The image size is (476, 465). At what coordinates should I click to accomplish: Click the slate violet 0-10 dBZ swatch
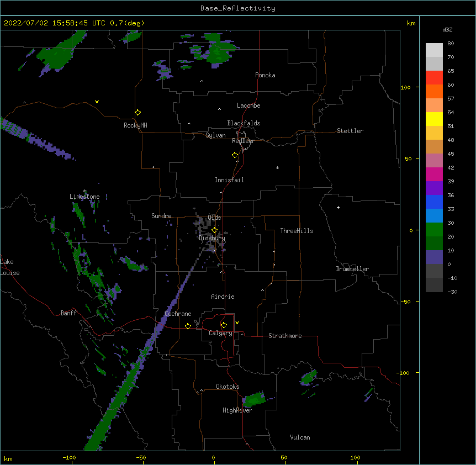tap(434, 257)
